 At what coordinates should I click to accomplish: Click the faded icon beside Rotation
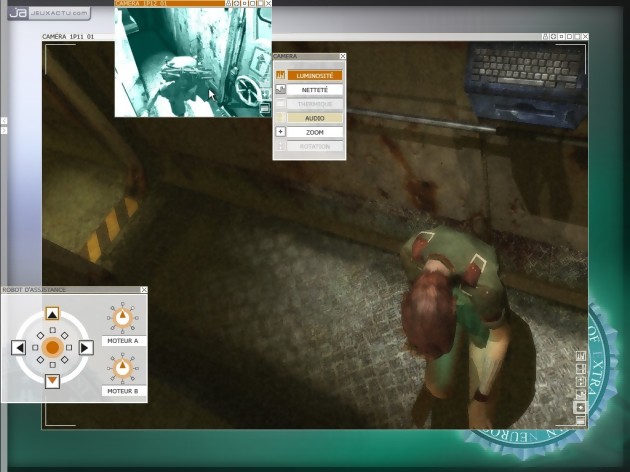[x=280, y=146]
